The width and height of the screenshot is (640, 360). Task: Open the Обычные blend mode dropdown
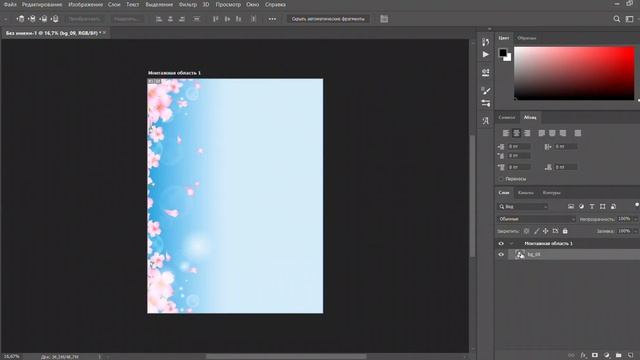pos(536,219)
